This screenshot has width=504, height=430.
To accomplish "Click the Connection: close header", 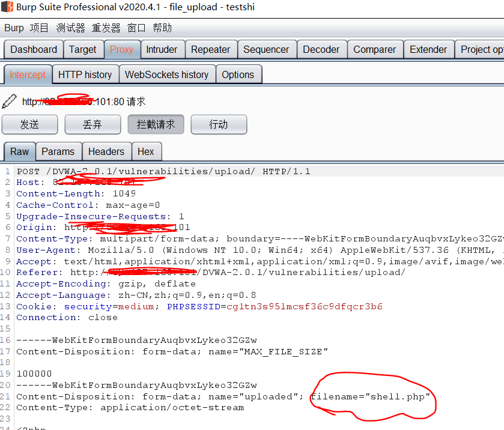I will click(67, 318).
